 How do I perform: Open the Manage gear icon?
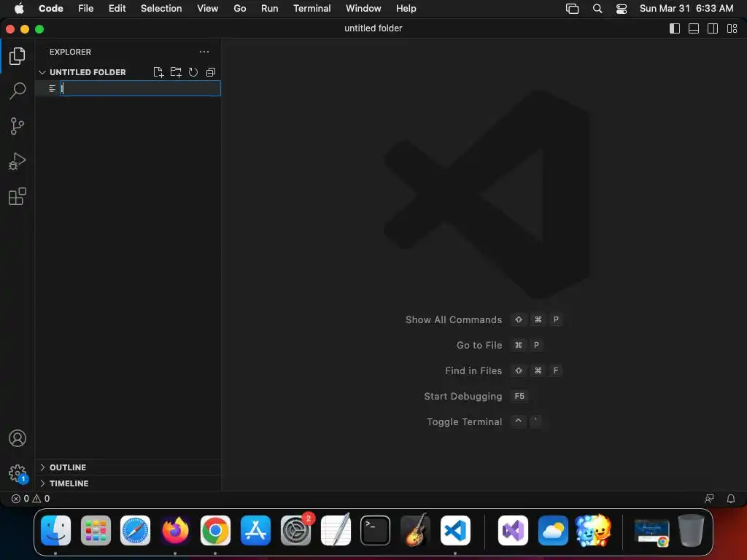18,473
